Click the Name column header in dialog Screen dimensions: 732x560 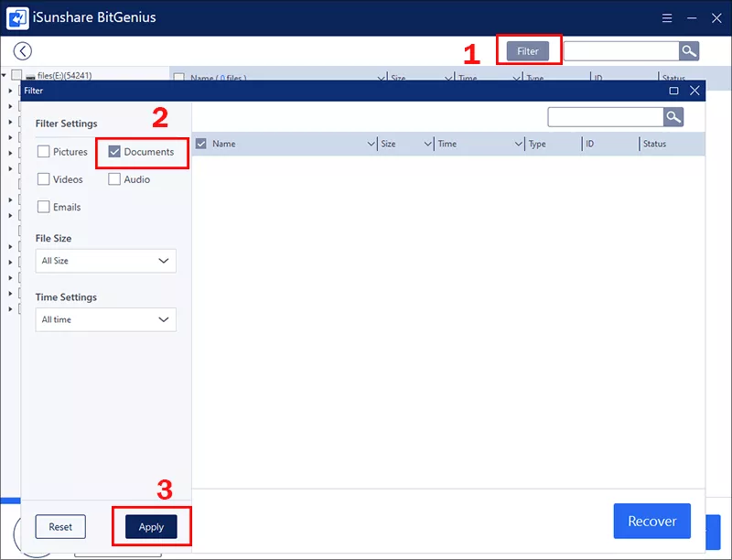coord(224,144)
